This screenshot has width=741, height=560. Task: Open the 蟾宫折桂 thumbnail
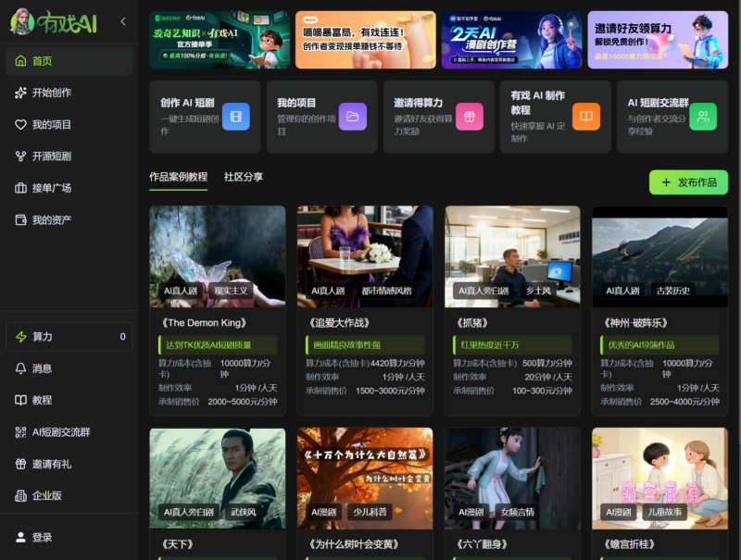[x=659, y=479]
